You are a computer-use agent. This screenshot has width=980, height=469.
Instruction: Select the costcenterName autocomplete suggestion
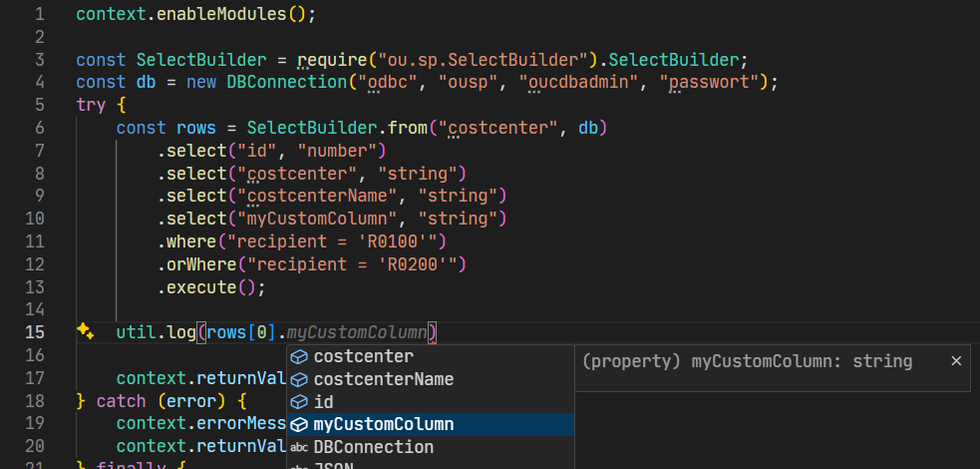point(430,379)
